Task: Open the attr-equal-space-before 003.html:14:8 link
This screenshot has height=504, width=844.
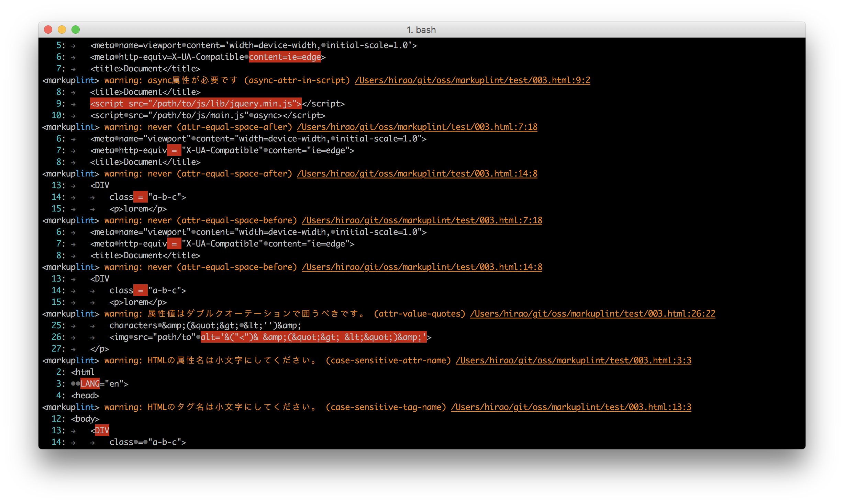Action: [x=422, y=267]
